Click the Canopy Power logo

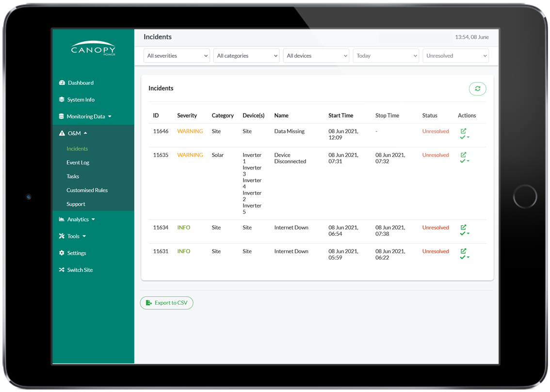coord(93,49)
